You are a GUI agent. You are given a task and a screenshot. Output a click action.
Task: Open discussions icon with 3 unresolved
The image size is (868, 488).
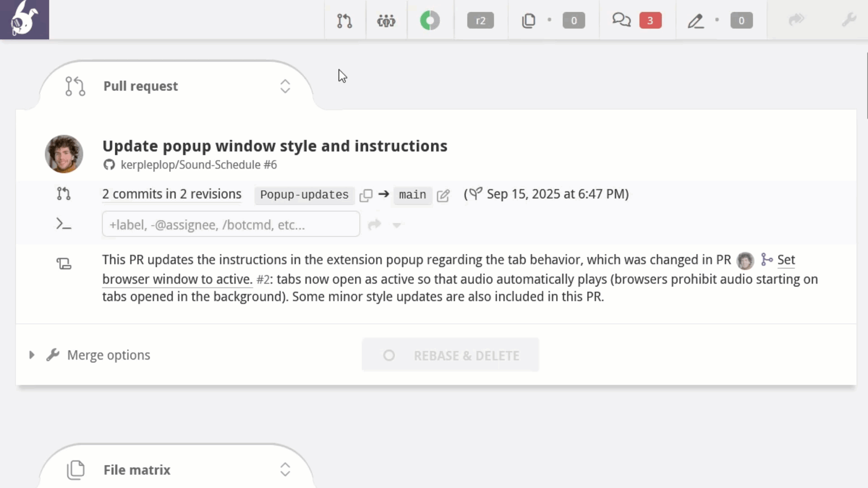click(x=622, y=20)
